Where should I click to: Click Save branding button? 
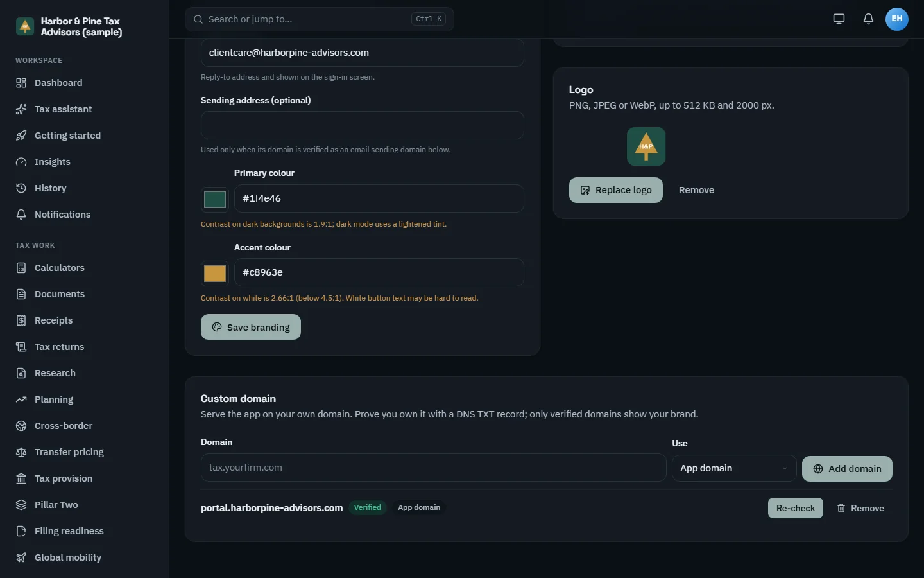[251, 327]
